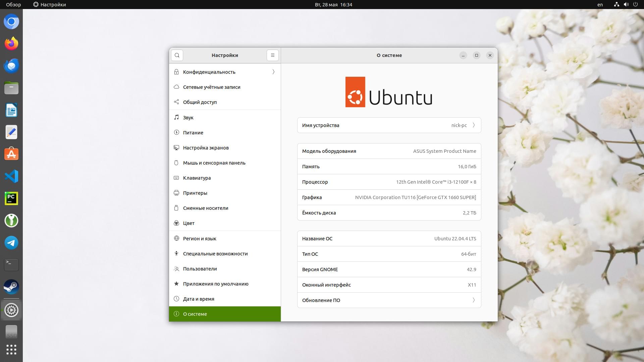
Task: Open the en keyboard layout indicator
Action: tap(600, 5)
